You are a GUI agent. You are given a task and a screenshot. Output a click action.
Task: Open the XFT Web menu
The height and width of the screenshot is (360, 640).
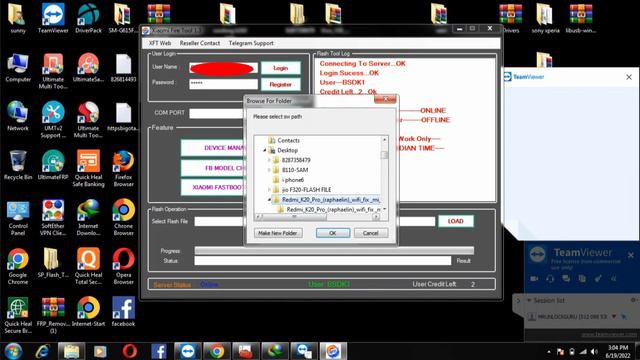(x=160, y=43)
